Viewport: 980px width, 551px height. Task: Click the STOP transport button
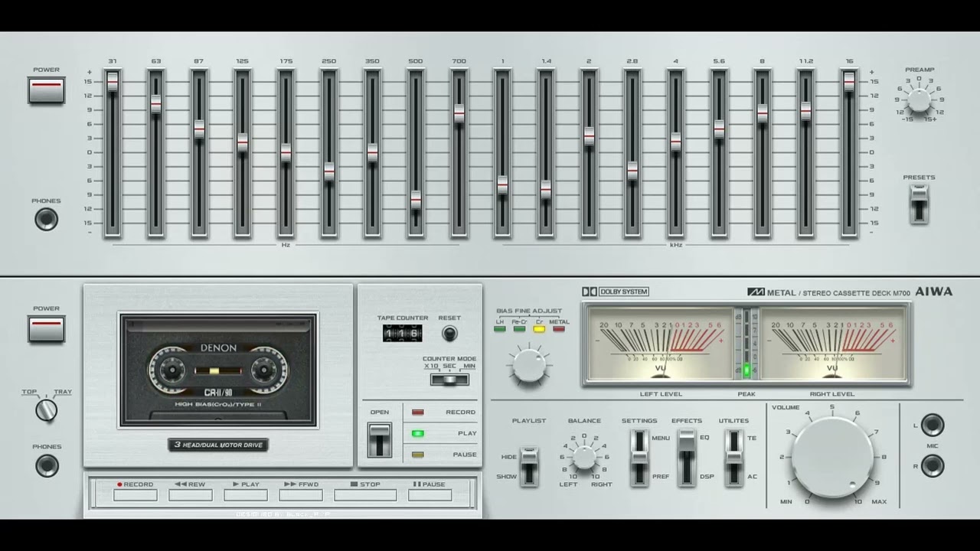(365, 495)
